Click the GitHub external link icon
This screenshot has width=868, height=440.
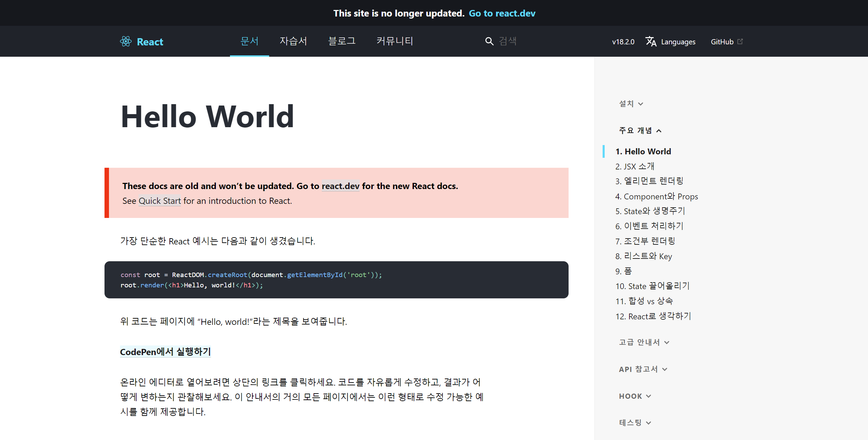pyautogui.click(x=740, y=42)
